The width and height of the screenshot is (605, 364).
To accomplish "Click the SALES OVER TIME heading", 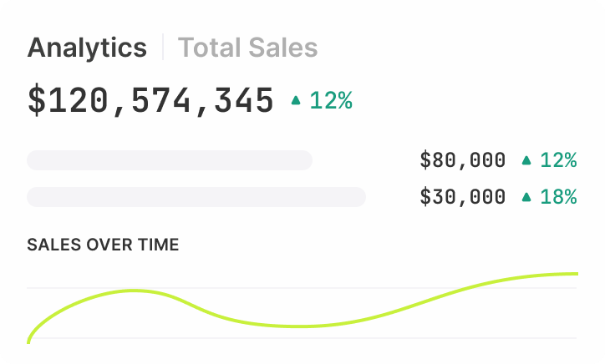I will pos(103,245).
